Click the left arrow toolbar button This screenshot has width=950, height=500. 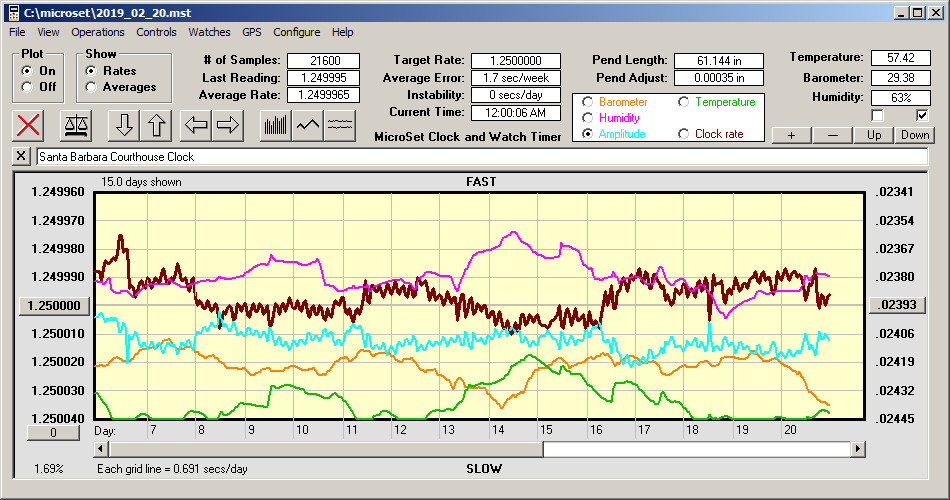pos(196,125)
